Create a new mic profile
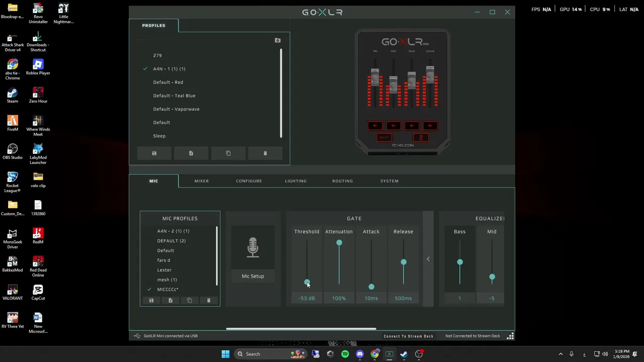This screenshot has width=644, height=362. tap(170, 301)
